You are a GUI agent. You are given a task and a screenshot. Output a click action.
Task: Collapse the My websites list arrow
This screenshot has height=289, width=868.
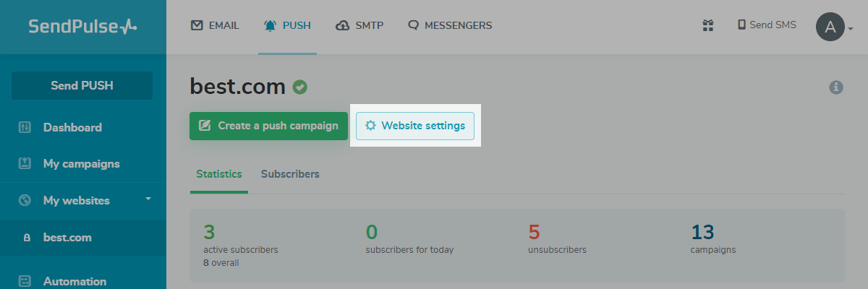click(148, 199)
